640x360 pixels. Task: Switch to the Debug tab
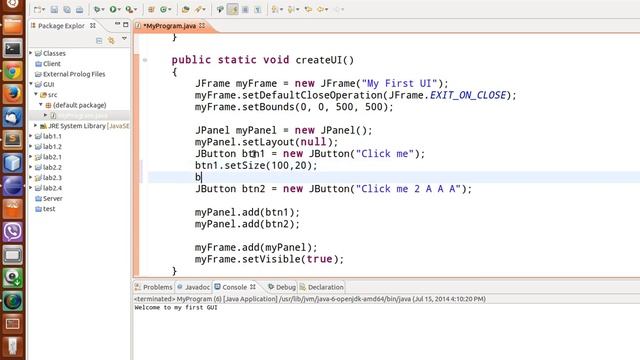(x=282, y=287)
